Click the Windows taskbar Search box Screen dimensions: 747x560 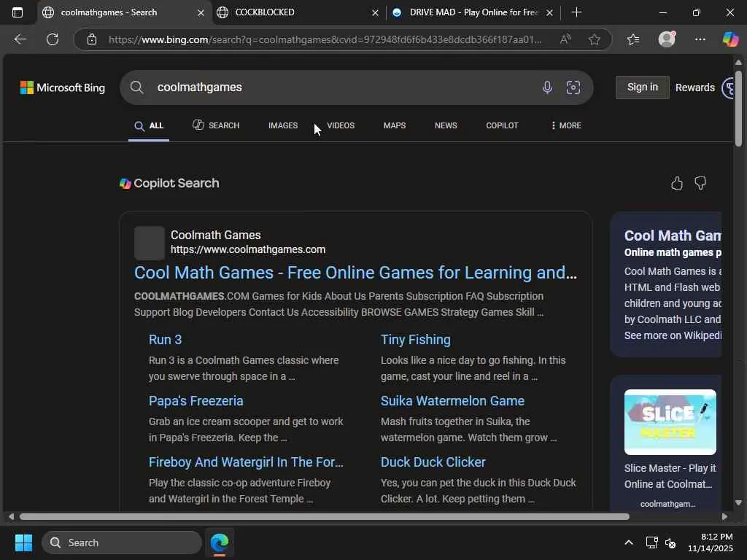tap(122, 542)
